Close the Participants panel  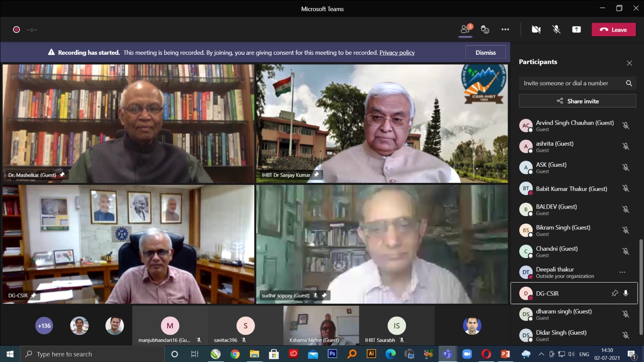pos(629,63)
